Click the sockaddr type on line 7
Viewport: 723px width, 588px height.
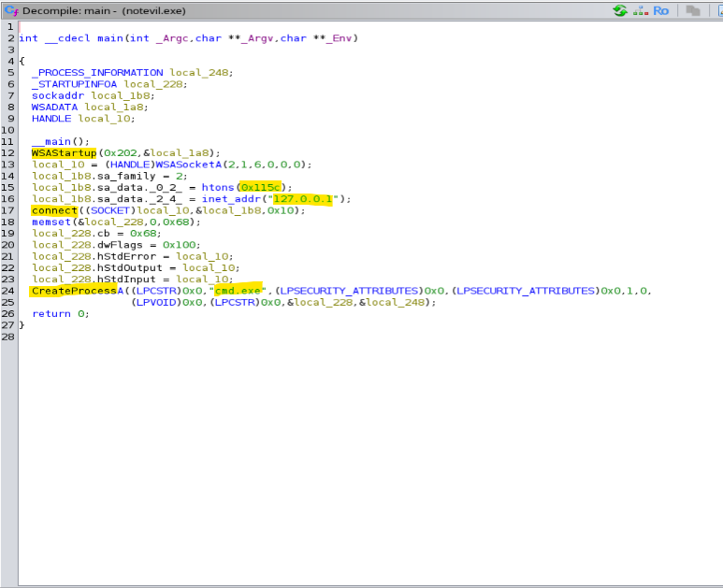point(58,96)
